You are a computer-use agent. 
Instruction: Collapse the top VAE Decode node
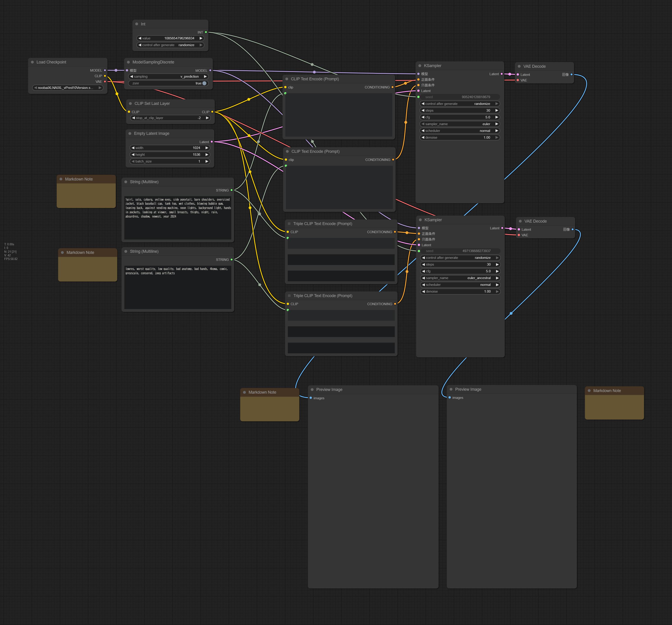[x=519, y=66]
